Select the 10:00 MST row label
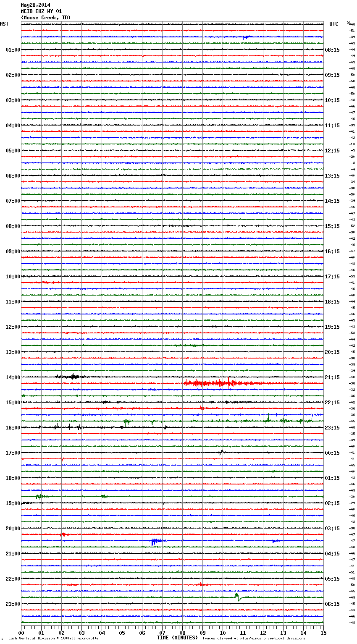 (13, 277)
